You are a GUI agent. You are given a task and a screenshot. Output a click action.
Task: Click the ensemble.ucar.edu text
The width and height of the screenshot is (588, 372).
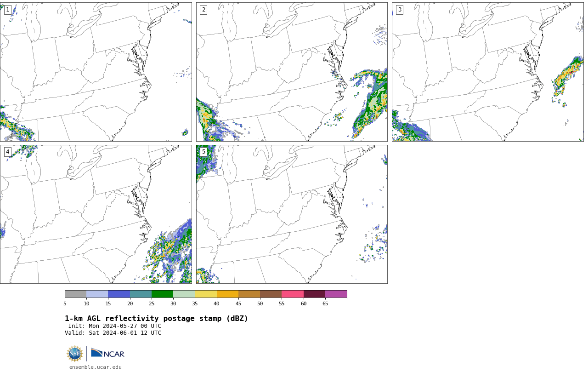tap(96, 367)
